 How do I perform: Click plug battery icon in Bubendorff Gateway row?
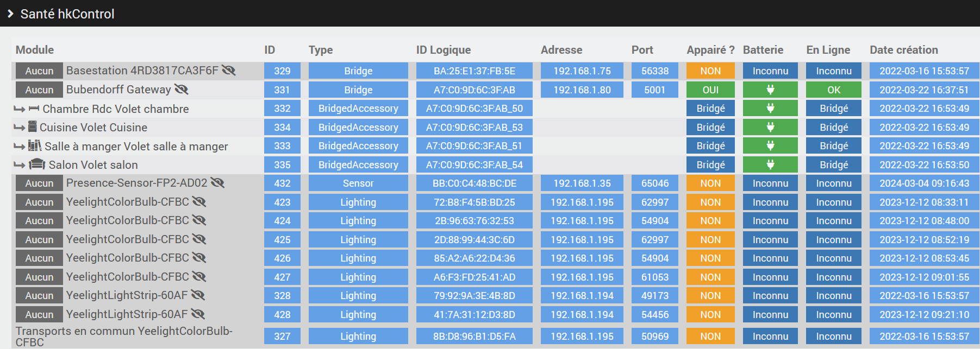[x=770, y=90]
